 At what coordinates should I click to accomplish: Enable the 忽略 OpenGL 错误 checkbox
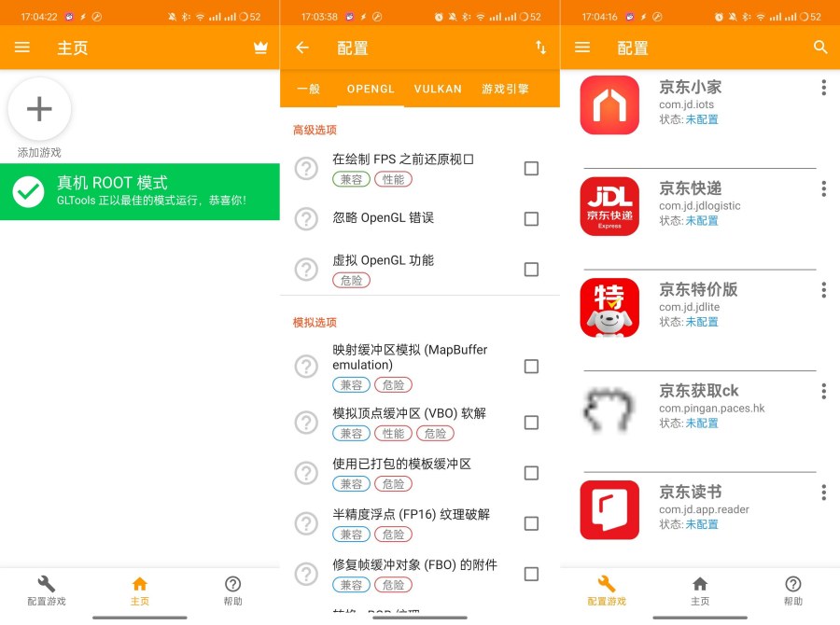[532, 218]
